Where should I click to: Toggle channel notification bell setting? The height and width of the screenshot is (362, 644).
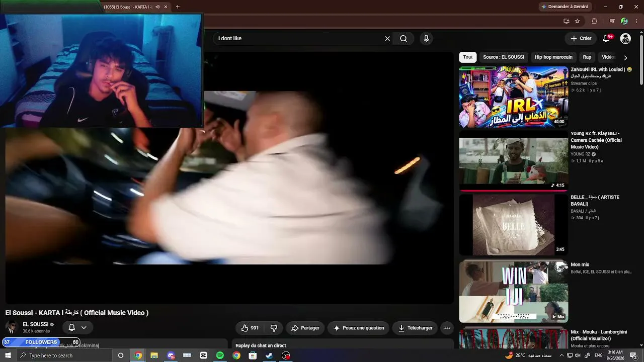71,328
